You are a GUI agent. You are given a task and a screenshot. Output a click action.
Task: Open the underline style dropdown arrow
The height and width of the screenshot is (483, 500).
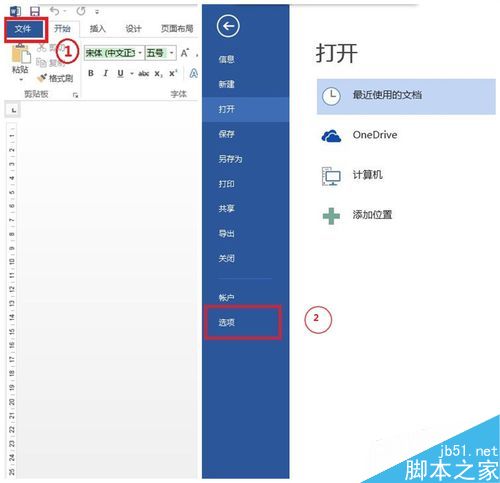(x=132, y=74)
